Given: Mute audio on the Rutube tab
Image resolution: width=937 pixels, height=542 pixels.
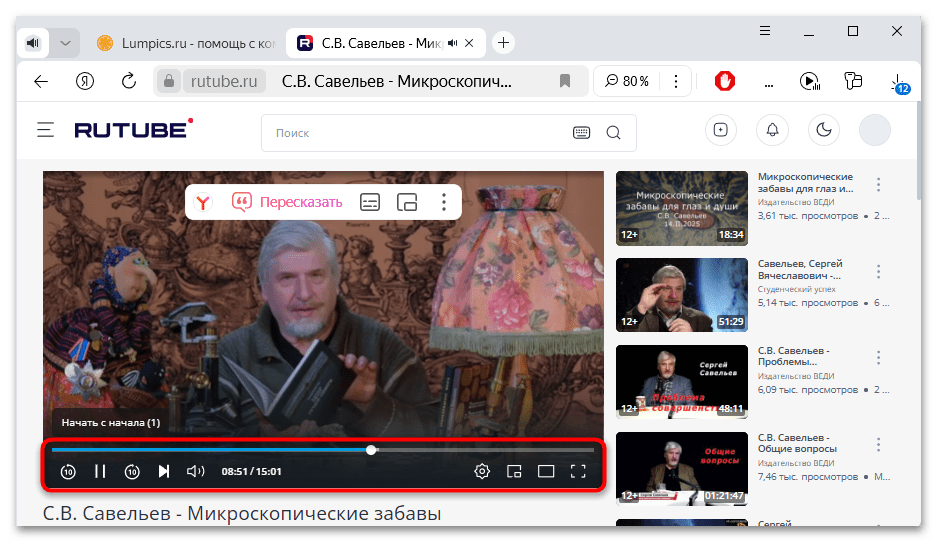Looking at the screenshot, I should tap(452, 43).
